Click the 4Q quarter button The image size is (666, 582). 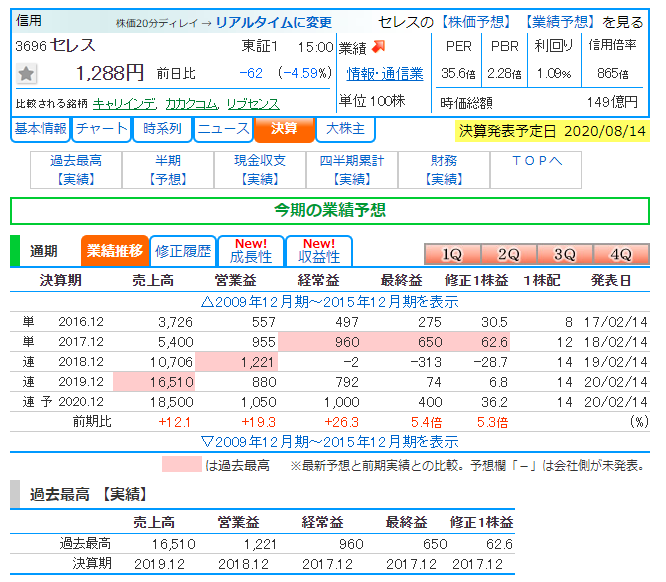621,254
